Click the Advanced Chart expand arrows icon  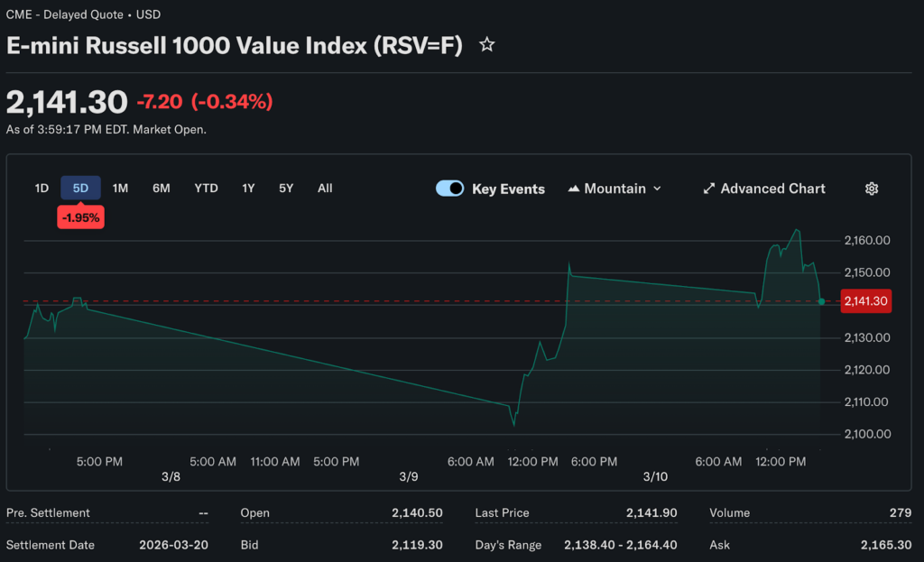[709, 189]
